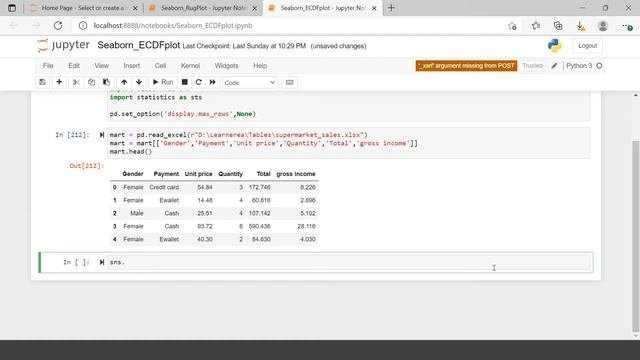The width and height of the screenshot is (640, 360).
Task: Rename notebook title Seaborn_ECDFplot
Action: coord(138,45)
